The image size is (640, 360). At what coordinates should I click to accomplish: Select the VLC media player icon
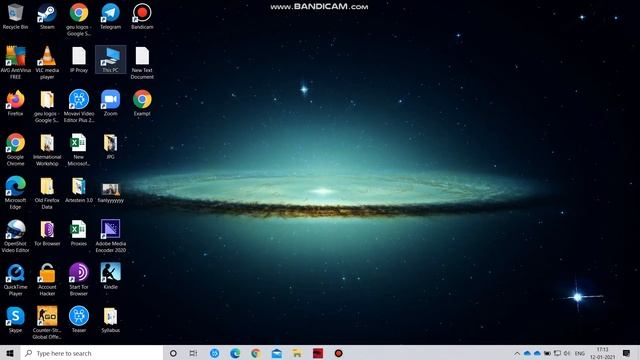coord(47,62)
